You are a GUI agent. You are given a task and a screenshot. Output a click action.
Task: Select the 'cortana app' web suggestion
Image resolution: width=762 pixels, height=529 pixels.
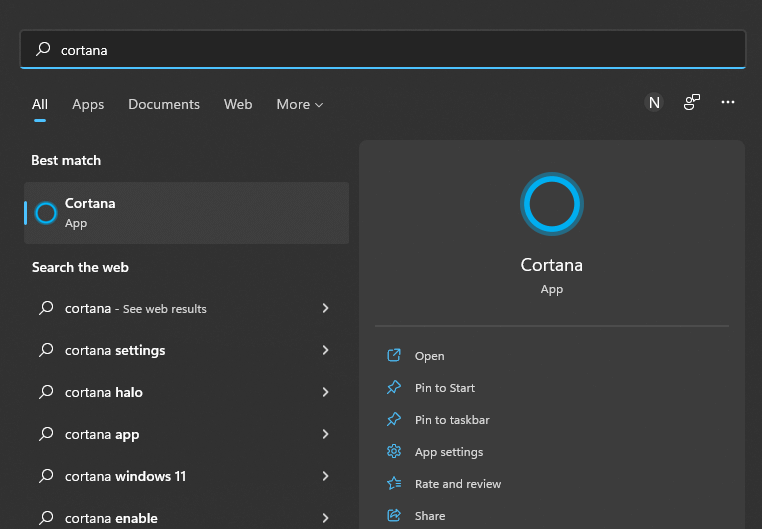point(186,434)
